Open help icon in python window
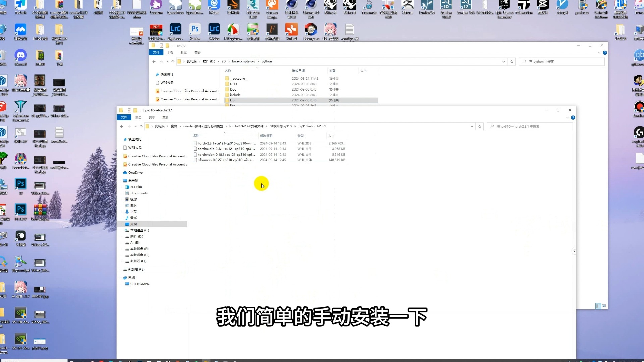Viewport: 644px width, 362px height. point(605,53)
